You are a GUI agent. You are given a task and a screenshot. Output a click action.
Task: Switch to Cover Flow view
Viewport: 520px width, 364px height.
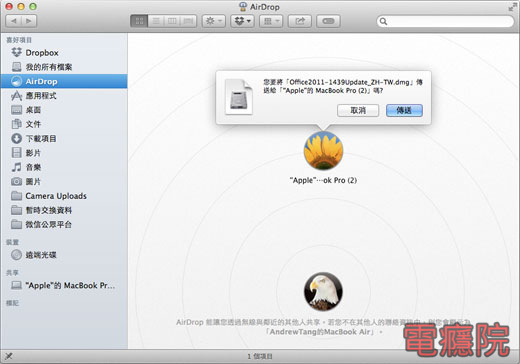(x=188, y=21)
